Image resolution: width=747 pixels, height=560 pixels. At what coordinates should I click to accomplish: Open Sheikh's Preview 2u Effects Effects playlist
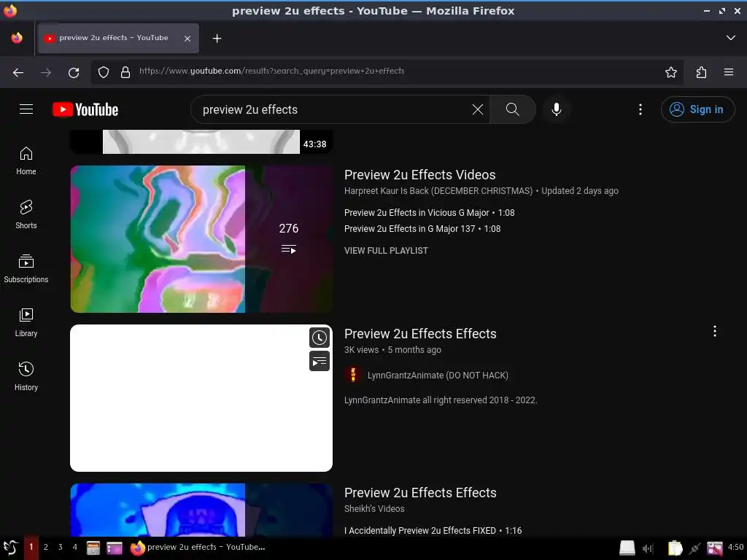[x=420, y=493]
